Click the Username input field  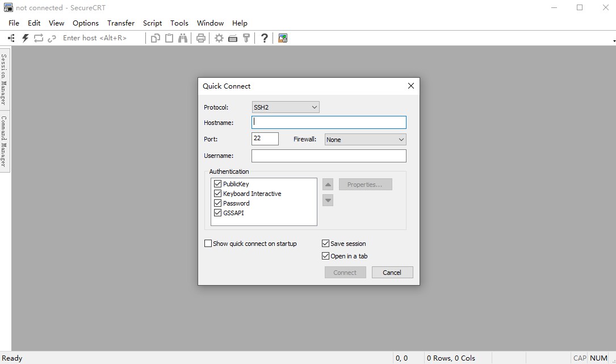tap(329, 156)
